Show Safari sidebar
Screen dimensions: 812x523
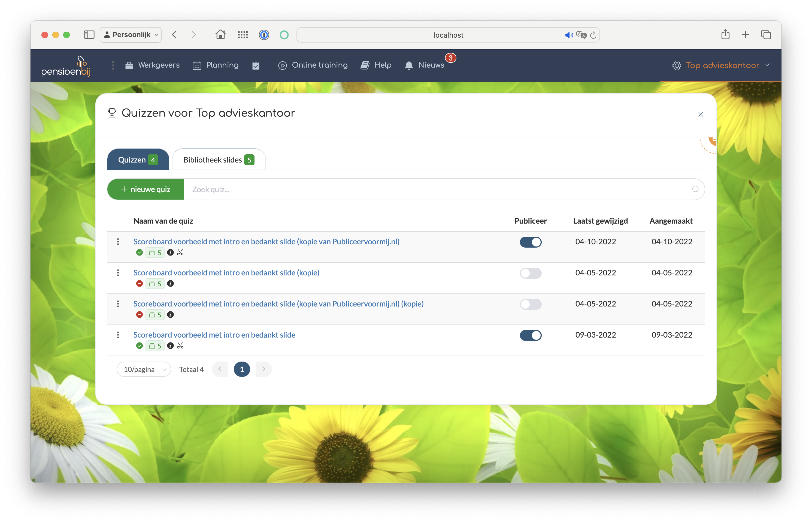pos(89,35)
